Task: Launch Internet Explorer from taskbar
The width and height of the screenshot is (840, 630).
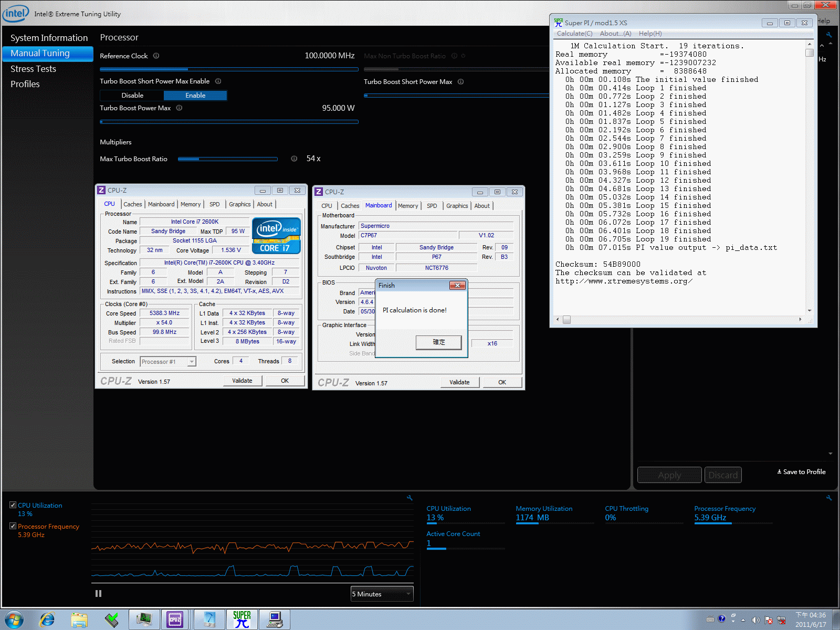Action: click(47, 619)
